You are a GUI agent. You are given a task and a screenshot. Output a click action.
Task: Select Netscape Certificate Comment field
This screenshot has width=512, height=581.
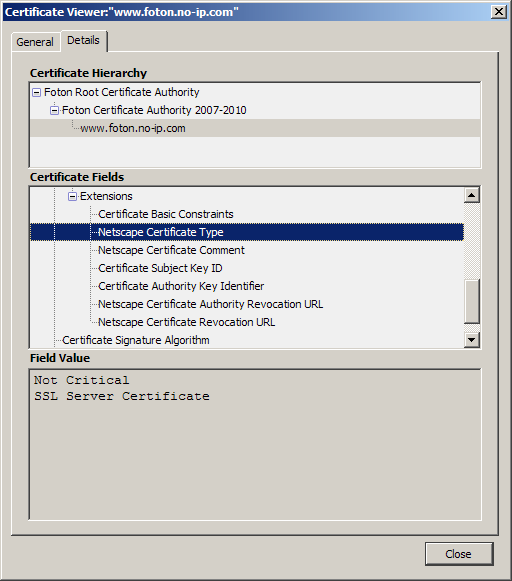click(x=171, y=250)
